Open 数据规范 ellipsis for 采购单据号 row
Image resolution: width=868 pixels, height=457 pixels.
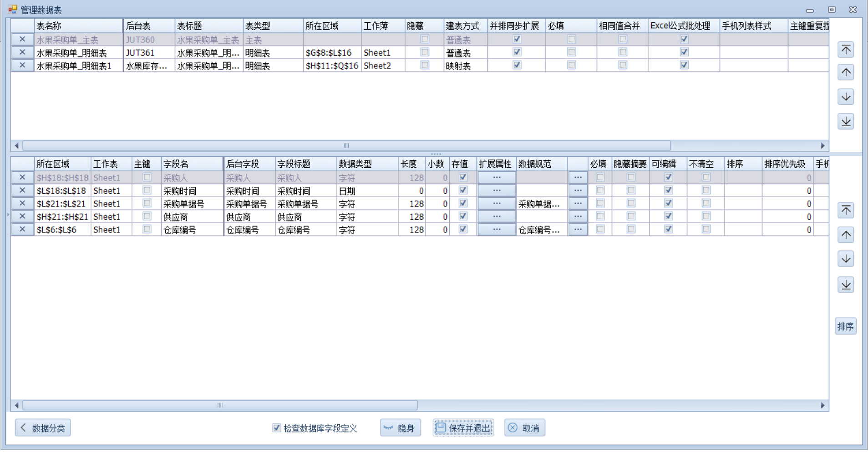(x=578, y=203)
